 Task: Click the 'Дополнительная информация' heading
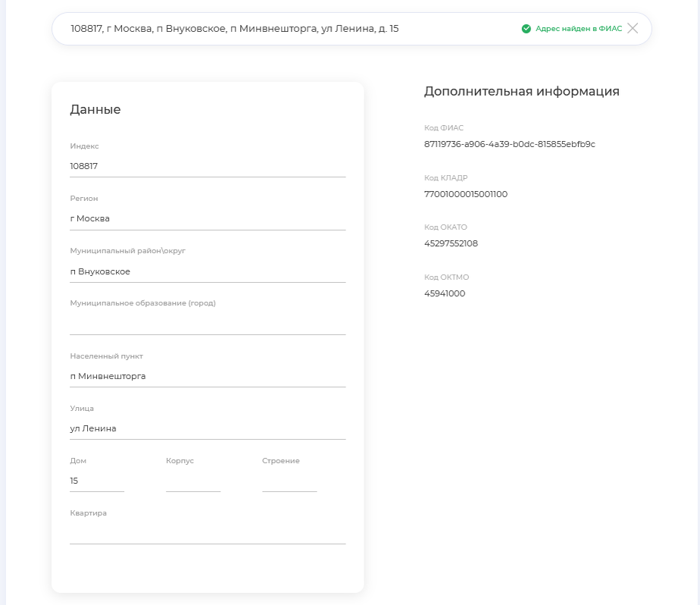(x=521, y=92)
